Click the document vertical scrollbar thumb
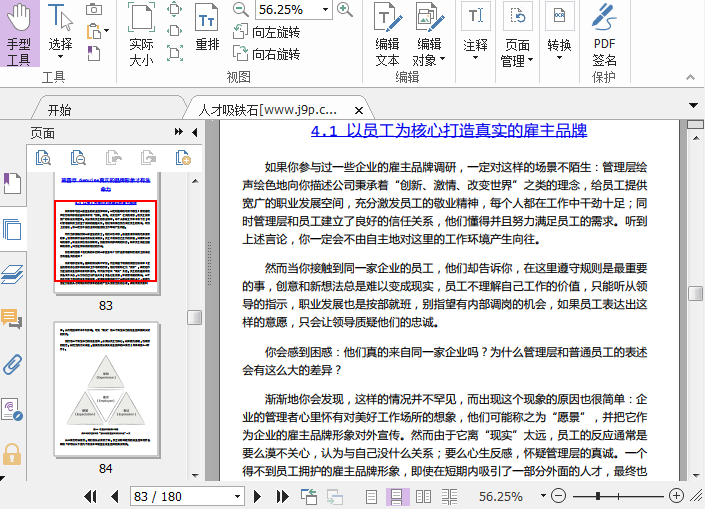Screen dimensions: 705x509 [x=696, y=293]
